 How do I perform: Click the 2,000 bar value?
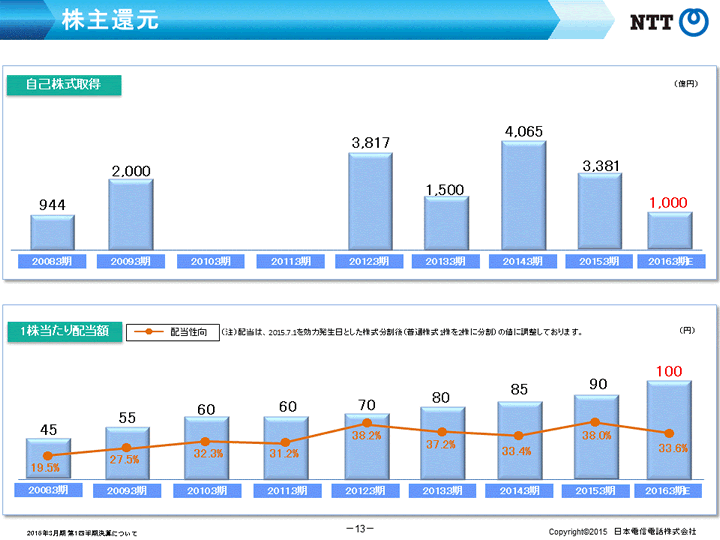131,171
